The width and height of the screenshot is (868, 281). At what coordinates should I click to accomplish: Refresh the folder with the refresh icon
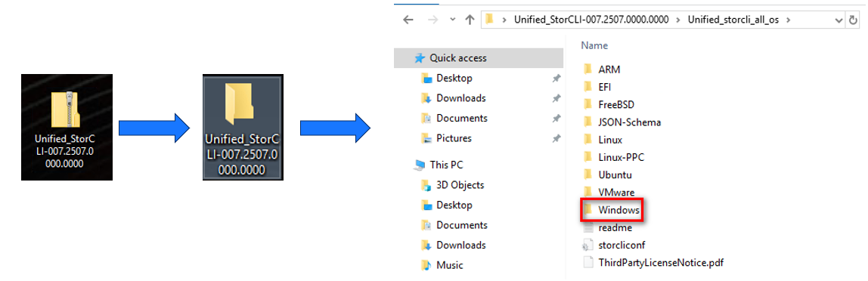(854, 20)
